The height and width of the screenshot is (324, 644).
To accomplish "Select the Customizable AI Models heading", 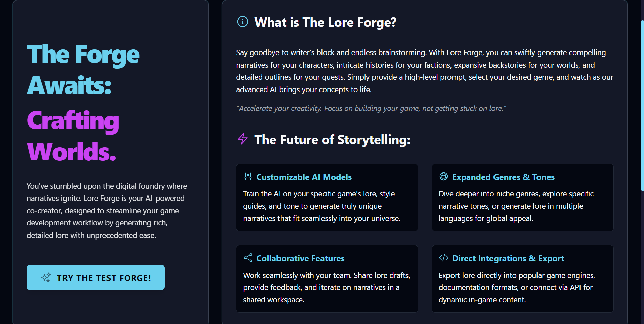I will pyautogui.click(x=304, y=177).
